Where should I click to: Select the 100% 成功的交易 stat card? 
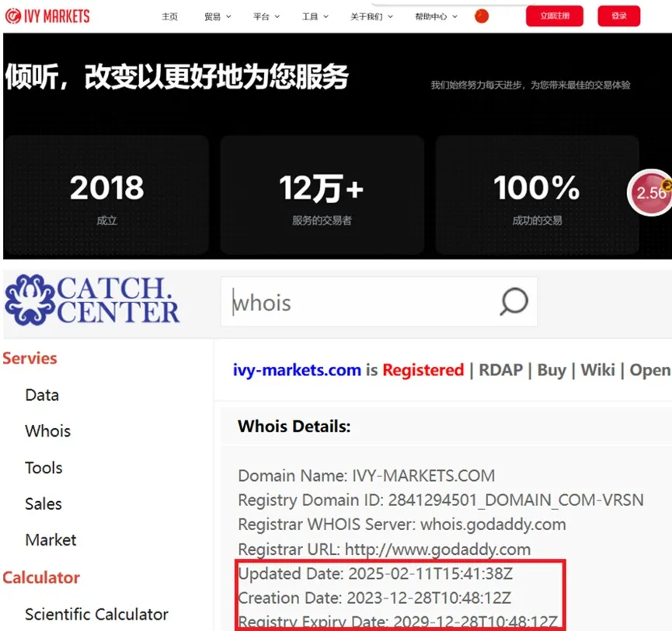pyautogui.click(x=537, y=195)
